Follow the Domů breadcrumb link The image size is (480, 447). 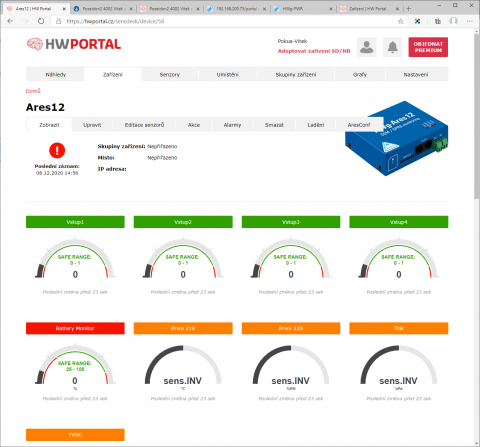tap(33, 91)
